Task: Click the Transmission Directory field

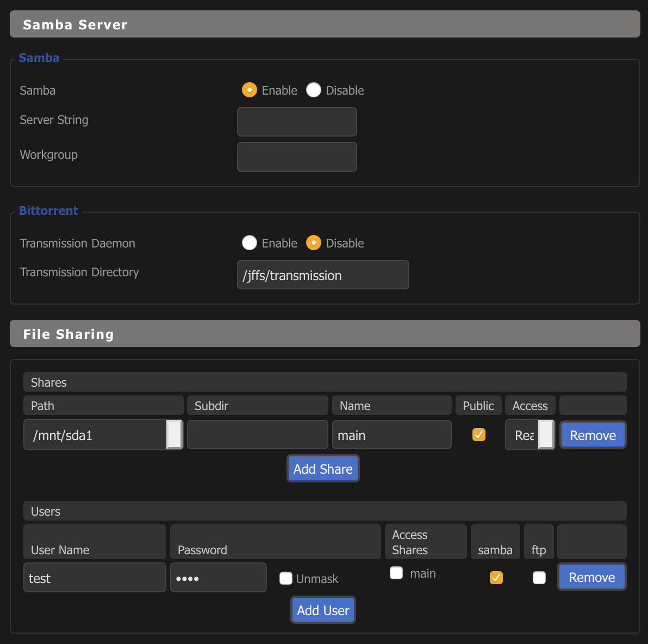Action: 323,275
